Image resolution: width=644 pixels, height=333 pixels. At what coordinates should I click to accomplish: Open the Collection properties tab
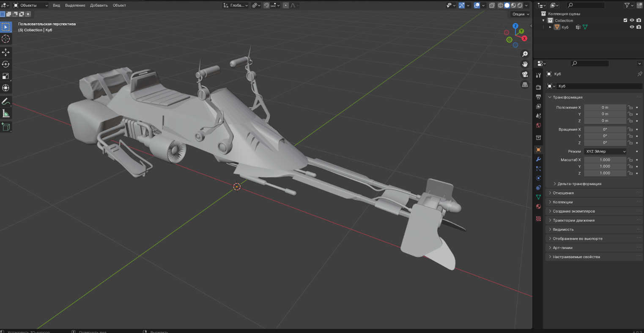tap(538, 138)
